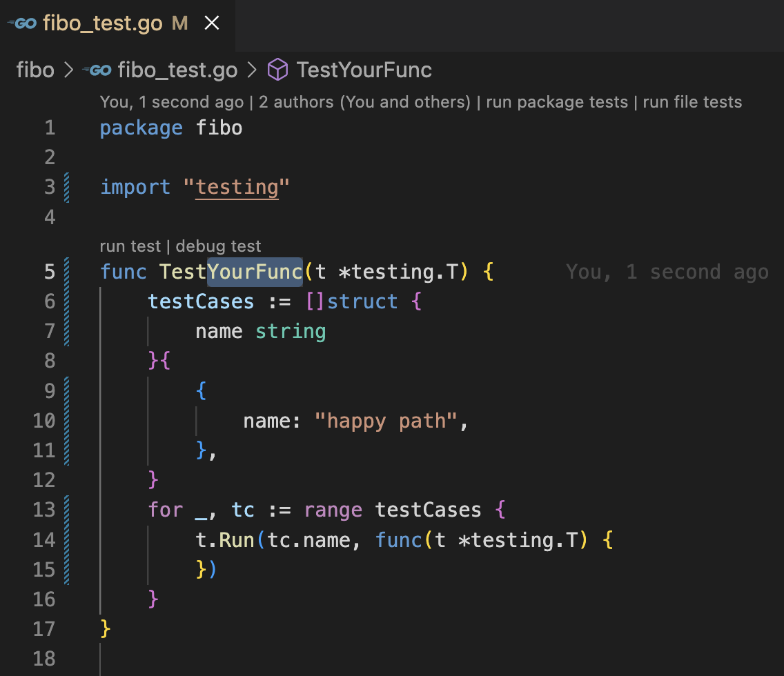
Task: Click line number 13 in the gutter
Action: point(43,510)
